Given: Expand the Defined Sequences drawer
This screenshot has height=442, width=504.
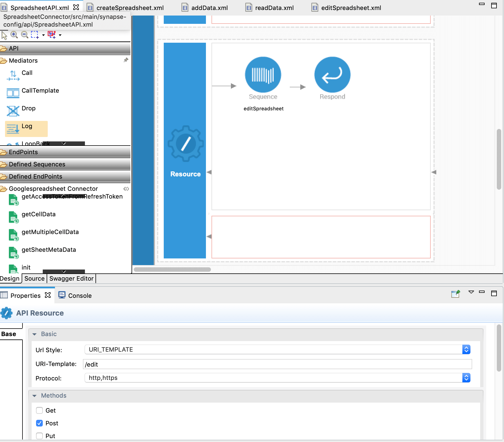Looking at the screenshot, I should click(65, 164).
